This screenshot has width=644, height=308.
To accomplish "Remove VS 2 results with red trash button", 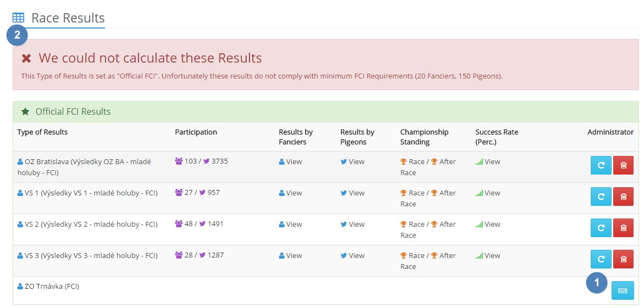I will click(x=623, y=228).
